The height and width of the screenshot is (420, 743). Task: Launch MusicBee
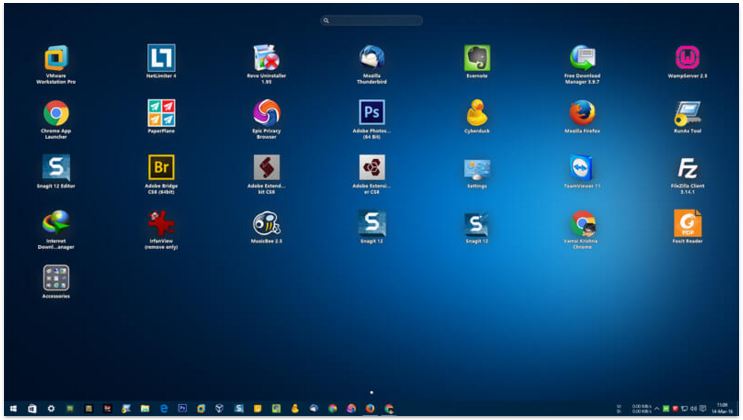point(266,223)
